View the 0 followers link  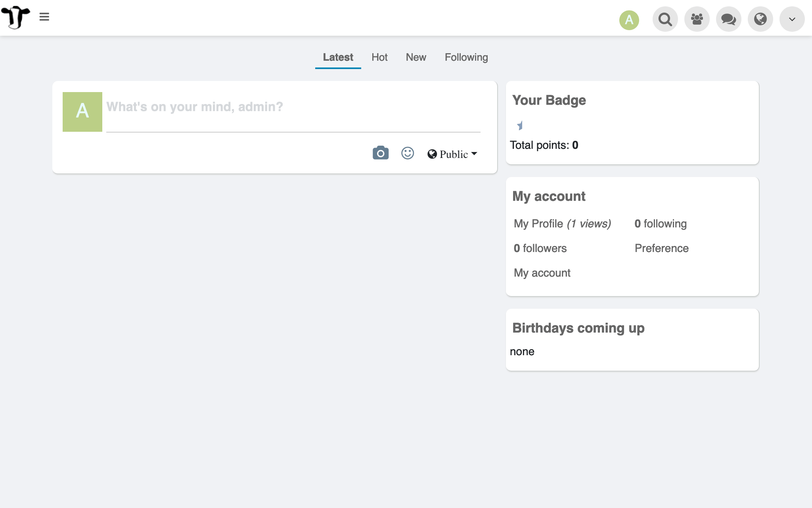[x=540, y=248]
